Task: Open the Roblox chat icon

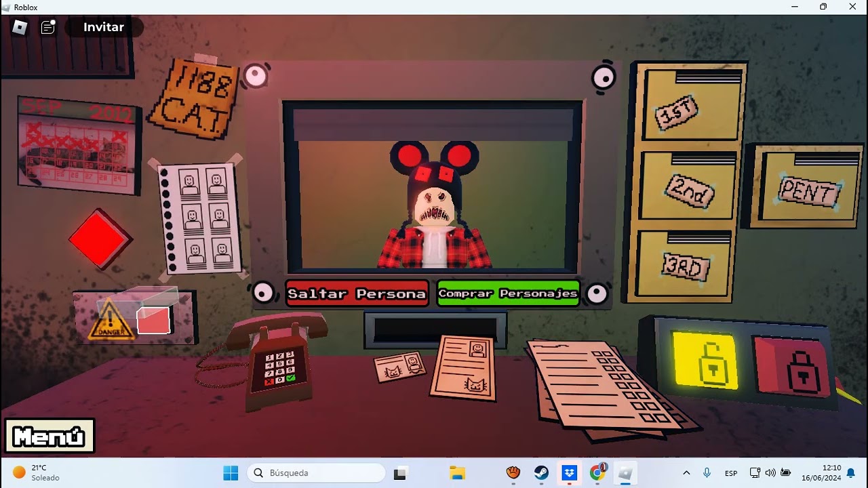Action: pos(48,27)
